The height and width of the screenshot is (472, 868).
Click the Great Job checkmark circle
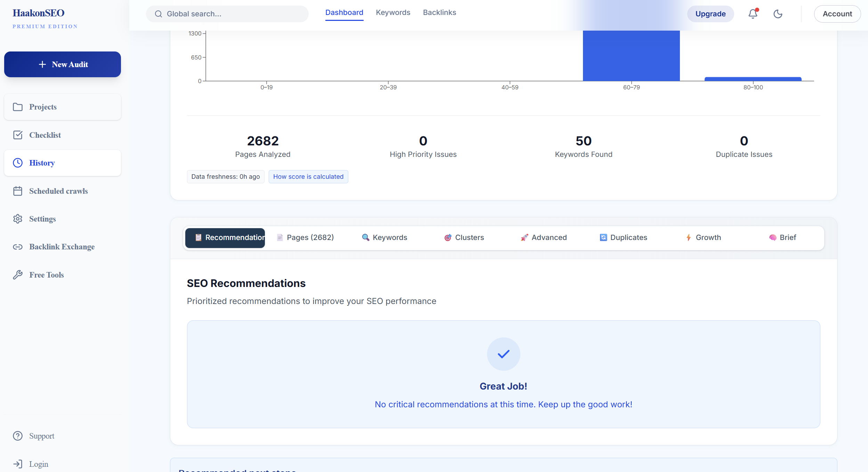click(504, 354)
